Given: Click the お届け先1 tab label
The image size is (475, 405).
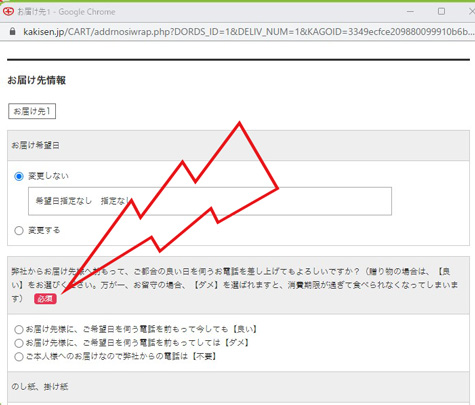Looking at the screenshot, I should point(32,111).
